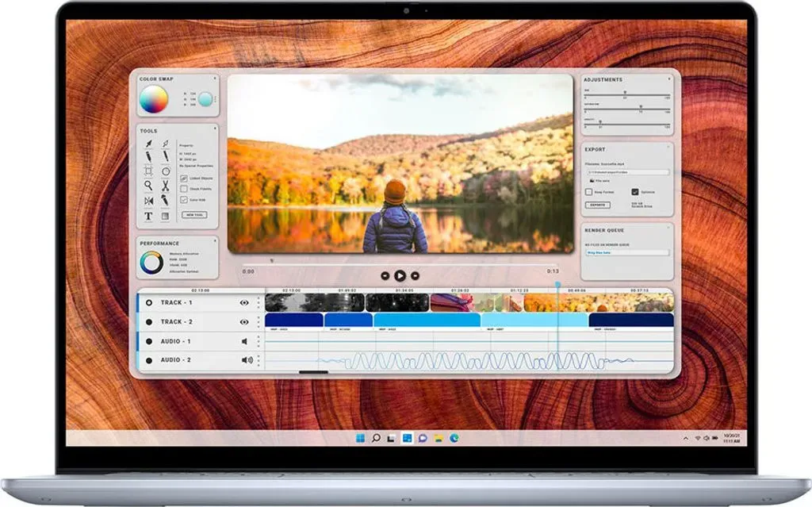Uncheck the Optimize checkbox in Export

(x=635, y=192)
